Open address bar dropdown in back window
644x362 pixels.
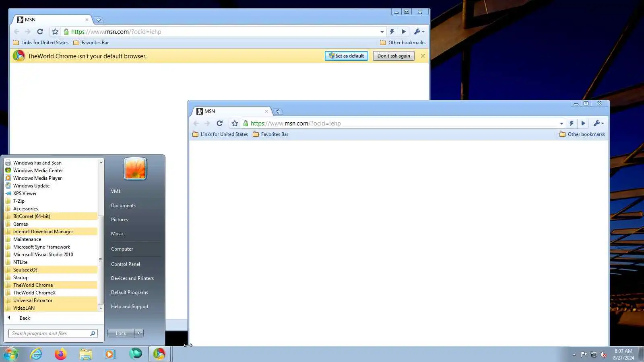click(x=382, y=32)
